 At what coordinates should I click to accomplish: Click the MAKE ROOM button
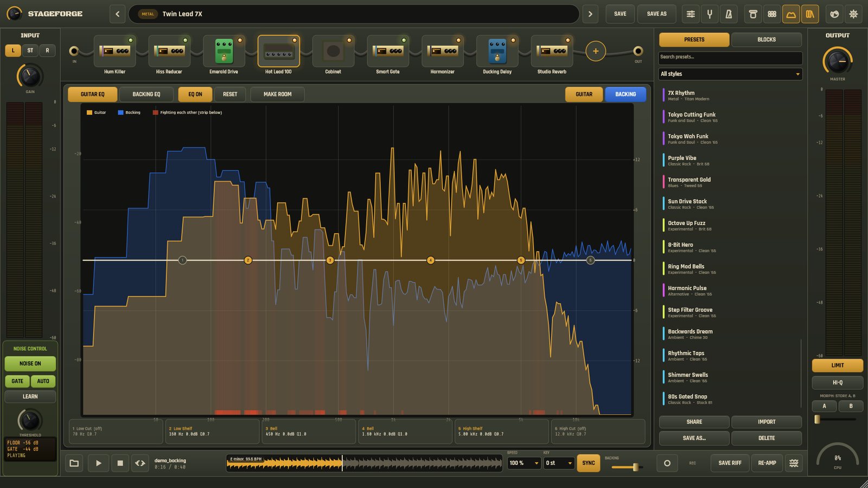pyautogui.click(x=277, y=94)
